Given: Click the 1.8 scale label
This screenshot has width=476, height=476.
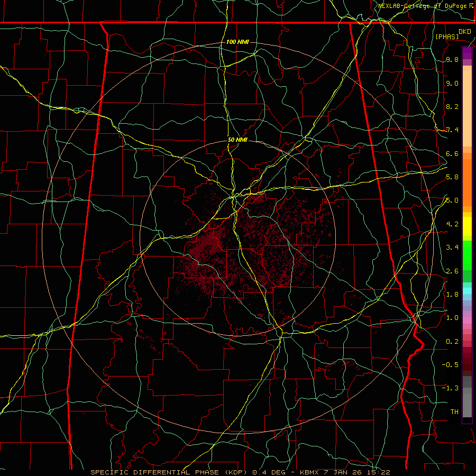Looking at the screenshot, I should tap(452, 295).
